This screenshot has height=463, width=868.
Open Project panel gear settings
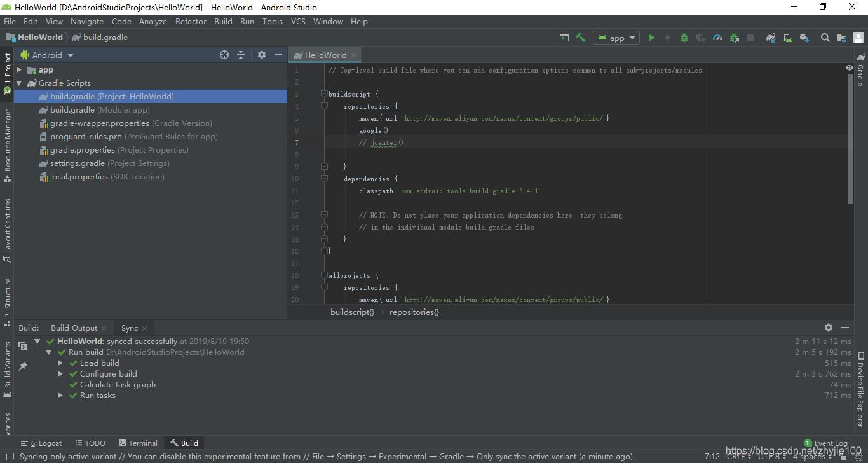coord(261,55)
